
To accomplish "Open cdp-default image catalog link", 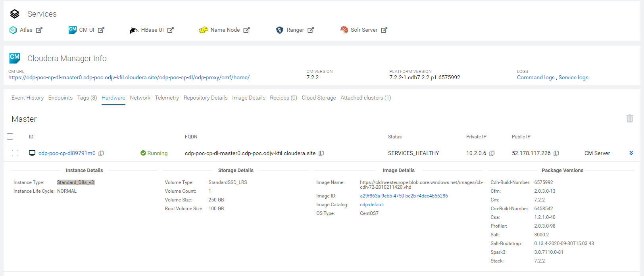I will click(x=372, y=205).
